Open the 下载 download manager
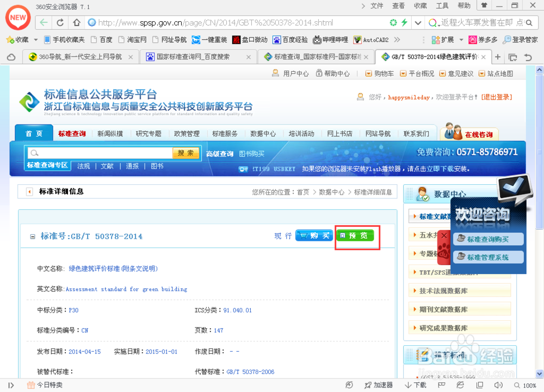Image resolution: width=544 pixels, height=392 pixels. (x=416, y=385)
